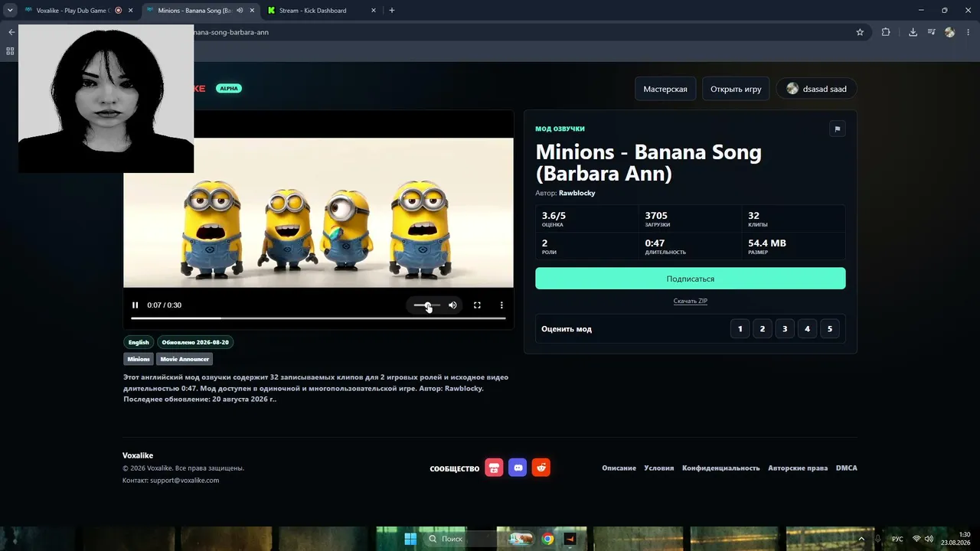This screenshot has height=551, width=980.
Task: Click the flag report icon on the mod card
Action: click(x=837, y=129)
